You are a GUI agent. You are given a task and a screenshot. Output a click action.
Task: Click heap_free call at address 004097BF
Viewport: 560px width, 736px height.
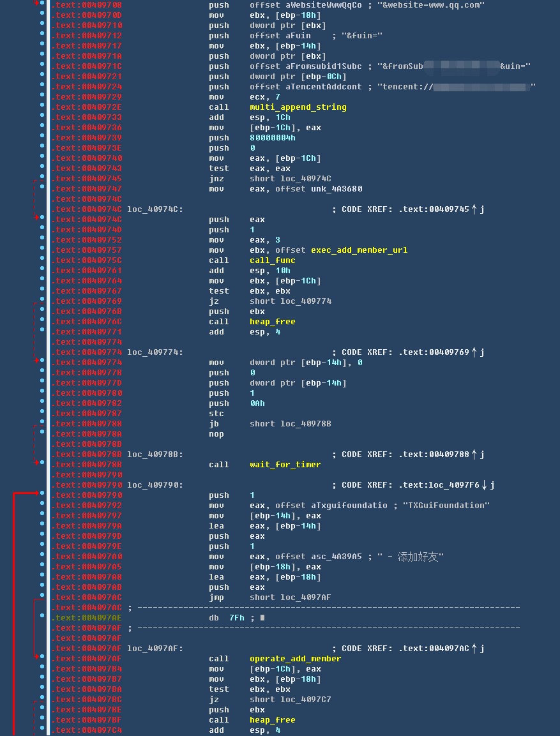click(272, 720)
